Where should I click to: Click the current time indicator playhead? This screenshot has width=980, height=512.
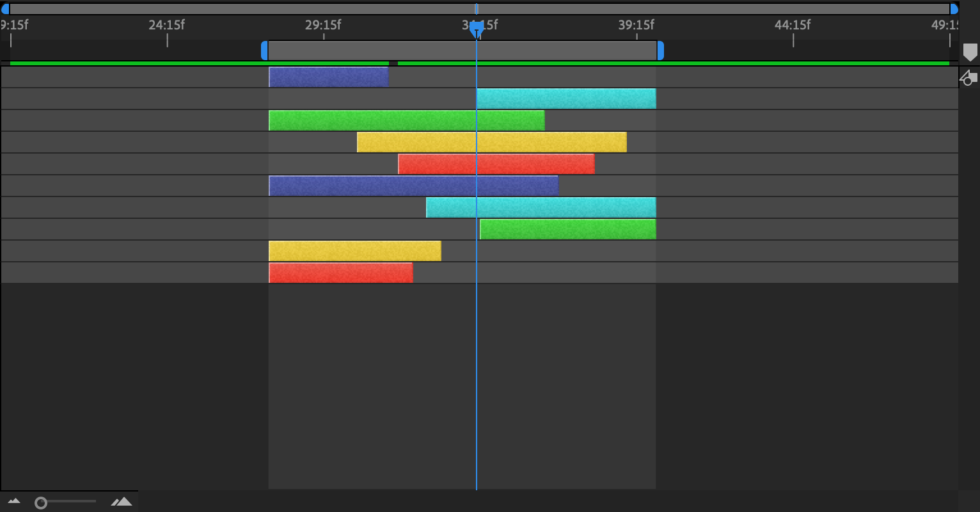pyautogui.click(x=477, y=29)
